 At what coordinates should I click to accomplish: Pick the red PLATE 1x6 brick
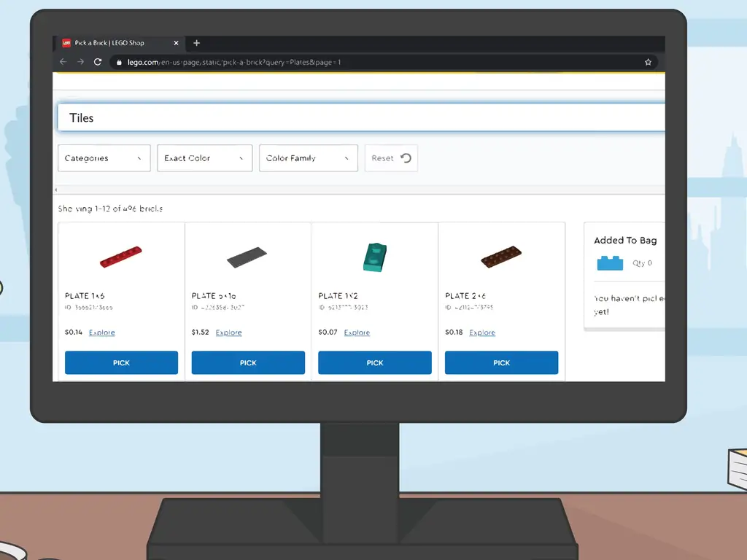coord(122,363)
